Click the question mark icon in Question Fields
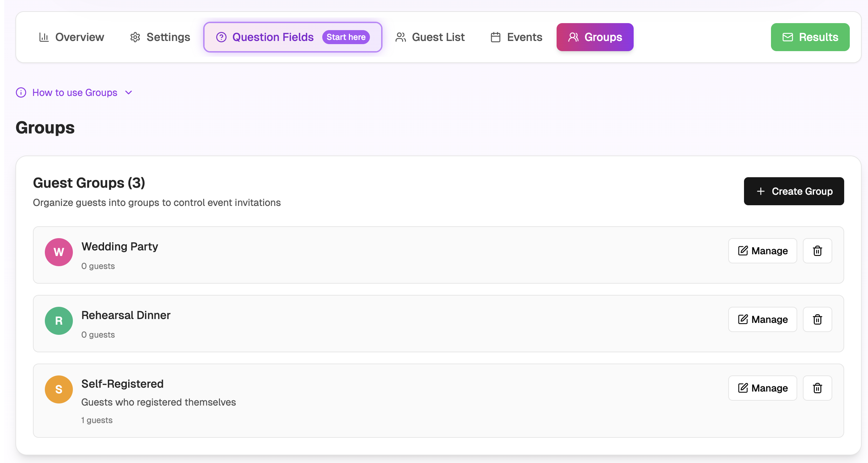Image resolution: width=868 pixels, height=463 pixels. pos(221,37)
